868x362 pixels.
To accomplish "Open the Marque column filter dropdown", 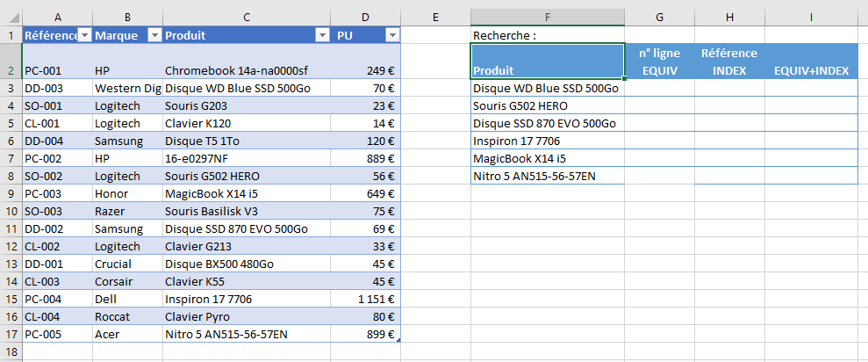I will click(x=154, y=35).
